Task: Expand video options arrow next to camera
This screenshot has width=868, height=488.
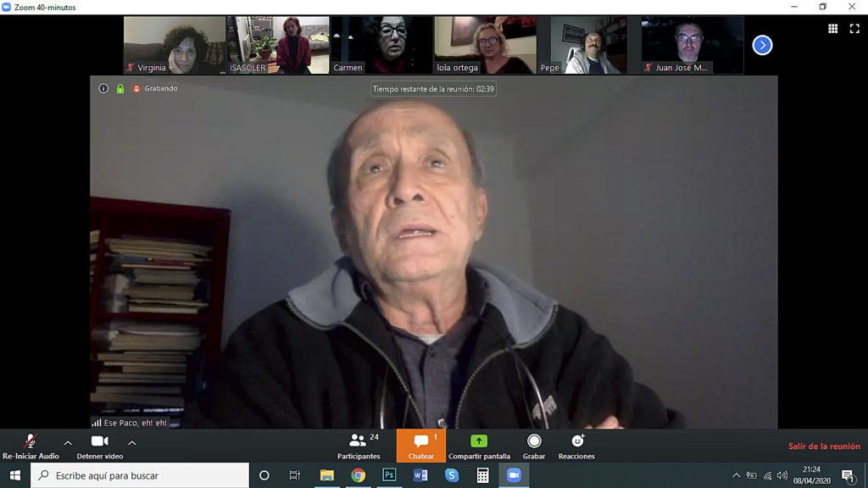Action: pyautogui.click(x=132, y=442)
